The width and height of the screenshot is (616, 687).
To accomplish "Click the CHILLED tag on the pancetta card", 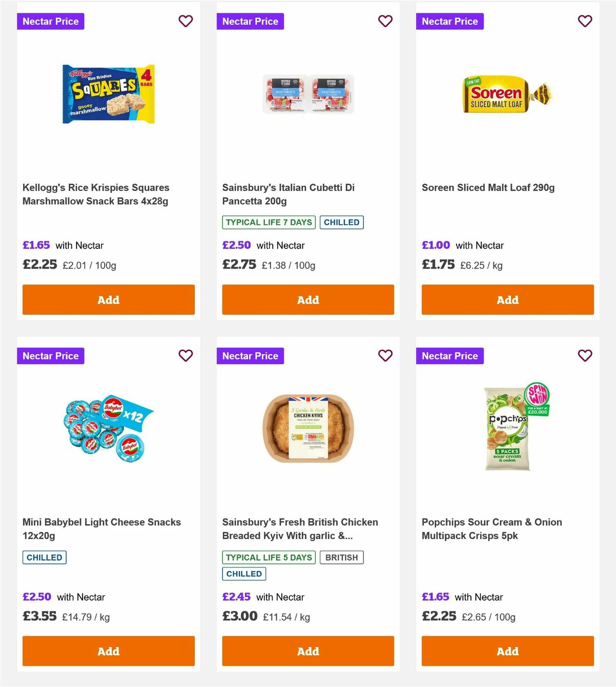I will 342,222.
